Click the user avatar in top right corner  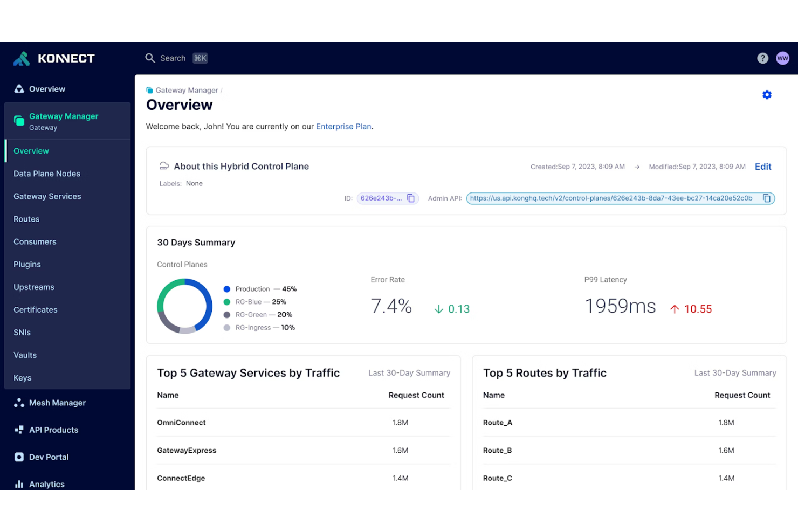click(x=782, y=58)
